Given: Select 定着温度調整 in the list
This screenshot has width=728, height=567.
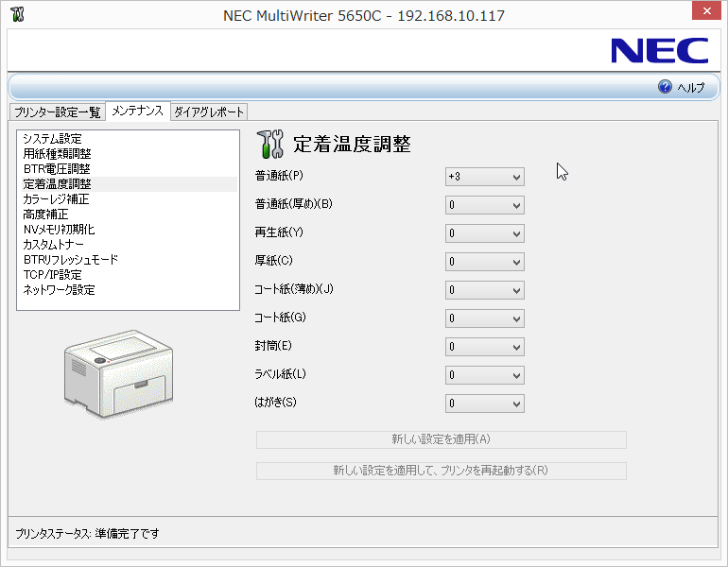Looking at the screenshot, I should pos(130,183).
